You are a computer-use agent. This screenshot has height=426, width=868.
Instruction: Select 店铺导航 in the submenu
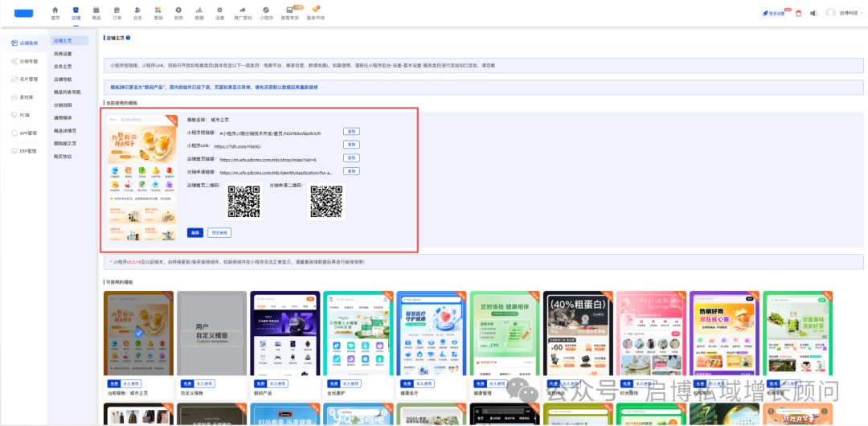pos(63,80)
